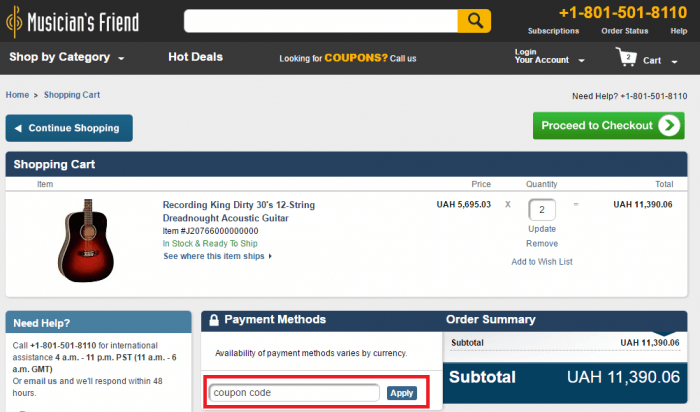
Task: Focus the coupon code field
Action: point(294,393)
